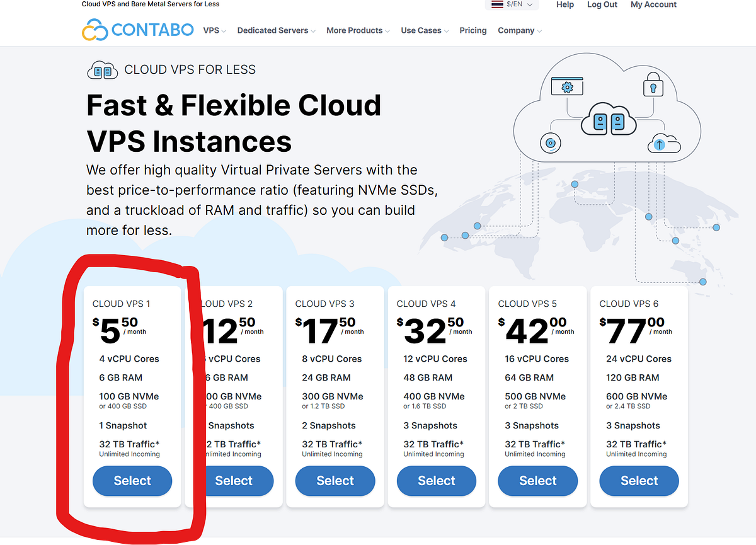
Task: Click the gear window icon in cloud illustration
Action: (x=566, y=86)
